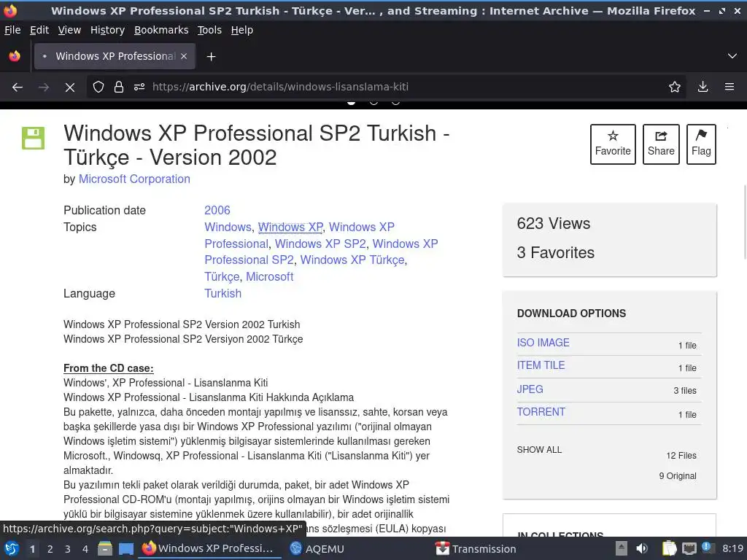Switch to Transmission window in taskbar

point(476,549)
